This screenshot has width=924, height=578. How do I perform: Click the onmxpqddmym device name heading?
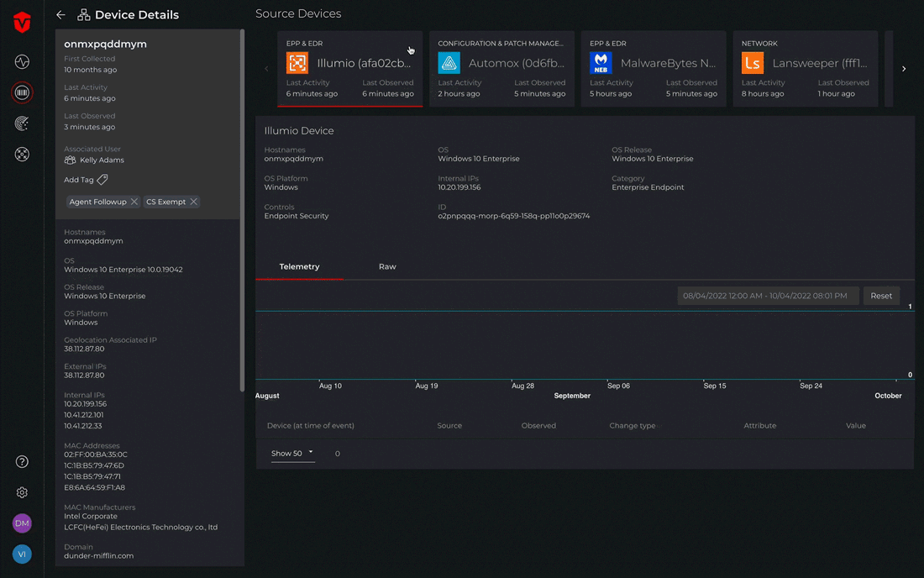(x=106, y=45)
